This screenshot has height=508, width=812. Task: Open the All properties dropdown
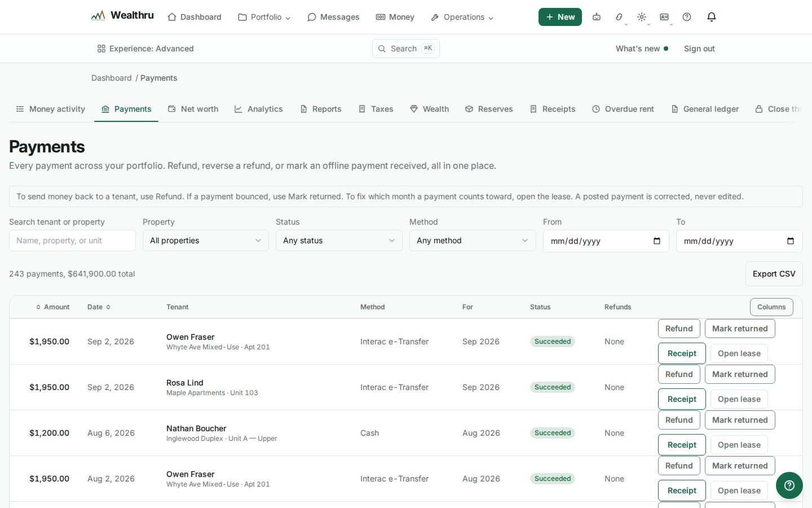coord(206,240)
